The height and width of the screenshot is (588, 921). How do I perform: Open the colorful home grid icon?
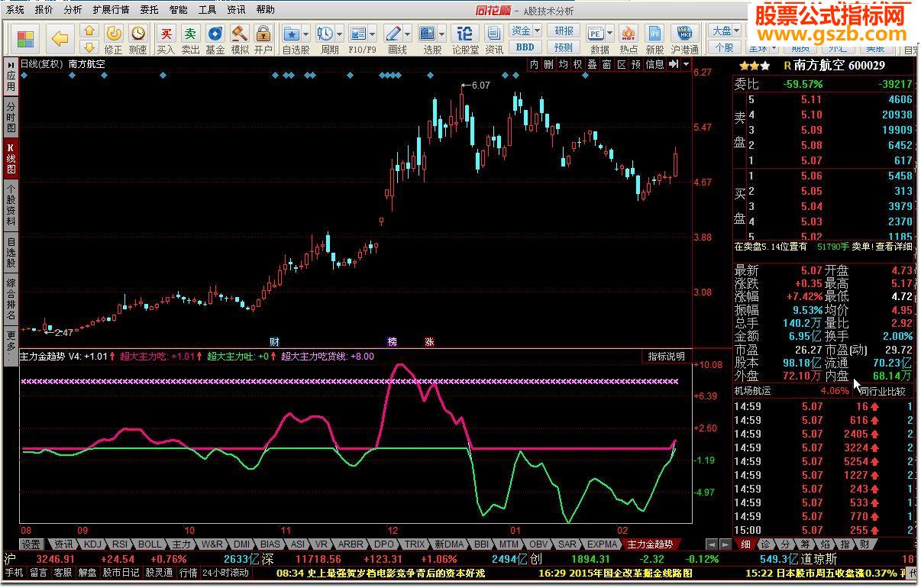coord(25,38)
